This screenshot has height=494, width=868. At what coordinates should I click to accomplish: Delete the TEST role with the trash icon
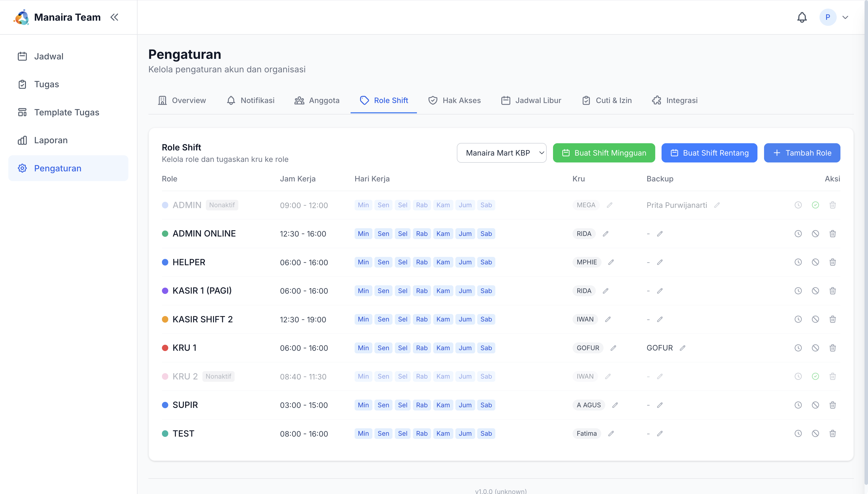pos(833,433)
